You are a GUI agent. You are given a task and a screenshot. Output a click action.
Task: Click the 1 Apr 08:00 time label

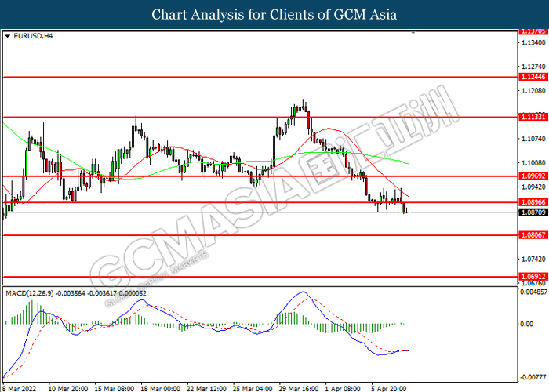343,389
